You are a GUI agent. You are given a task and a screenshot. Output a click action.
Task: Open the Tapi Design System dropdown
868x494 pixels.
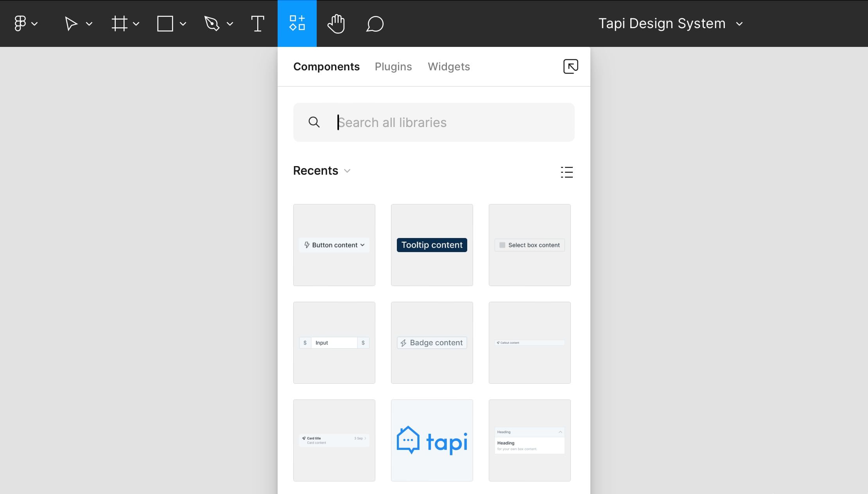click(739, 24)
